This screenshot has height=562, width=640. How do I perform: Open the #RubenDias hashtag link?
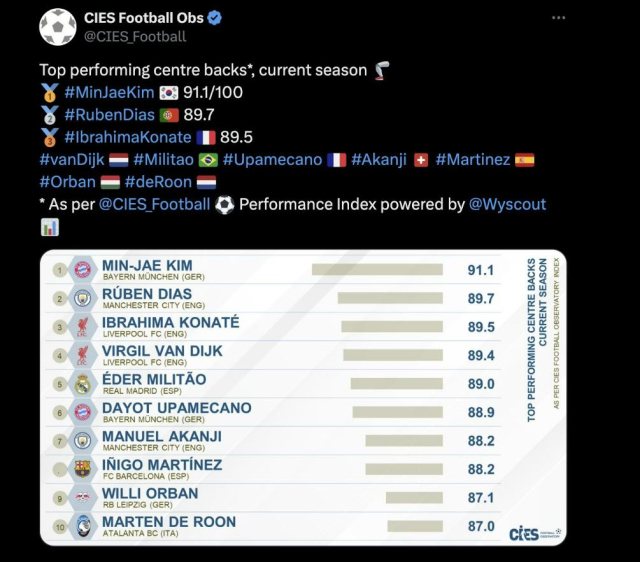tap(109, 115)
